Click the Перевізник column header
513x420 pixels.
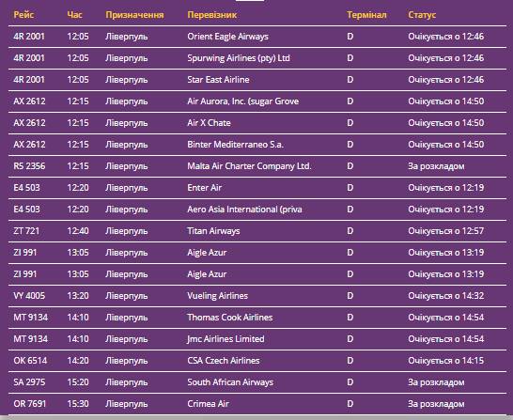tap(212, 15)
